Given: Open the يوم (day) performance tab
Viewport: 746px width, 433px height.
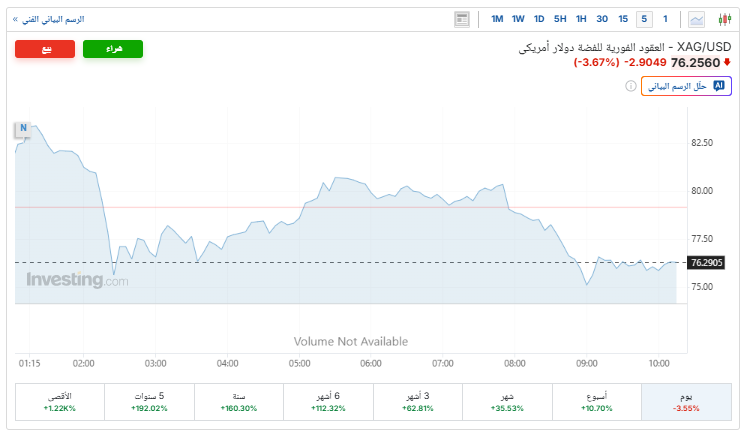Looking at the screenshot, I should 685,402.
